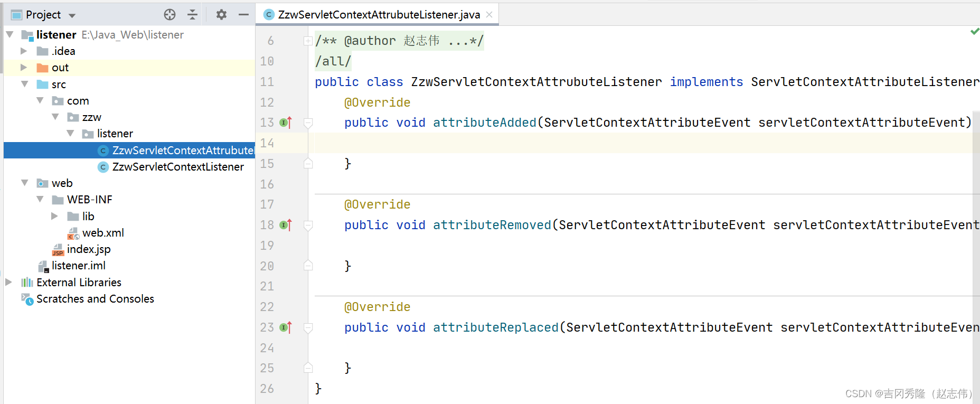Click the fold end marker at line 20
980x404 pixels.
click(x=308, y=266)
